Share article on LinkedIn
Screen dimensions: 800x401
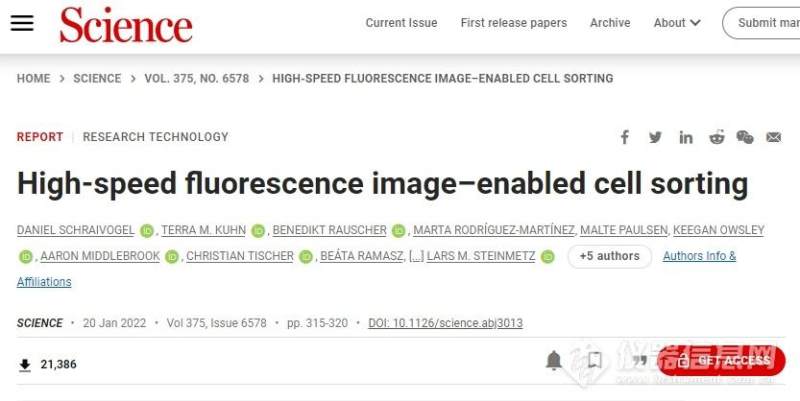click(686, 137)
